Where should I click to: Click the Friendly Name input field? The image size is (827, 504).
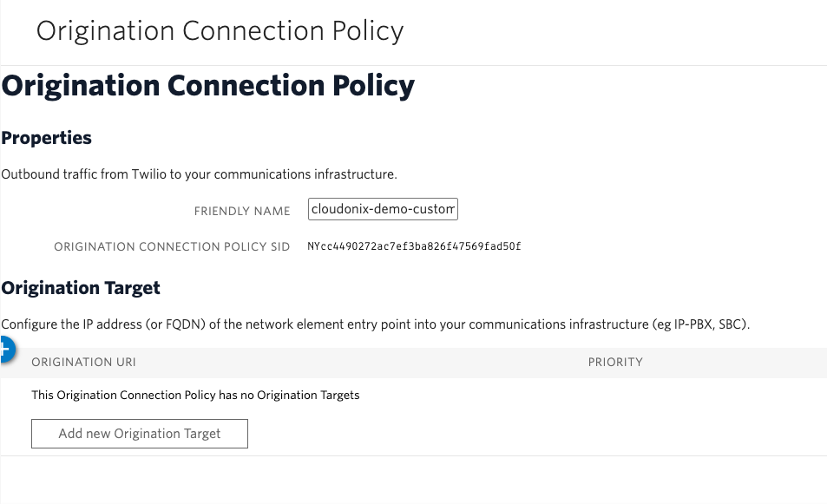(x=383, y=210)
